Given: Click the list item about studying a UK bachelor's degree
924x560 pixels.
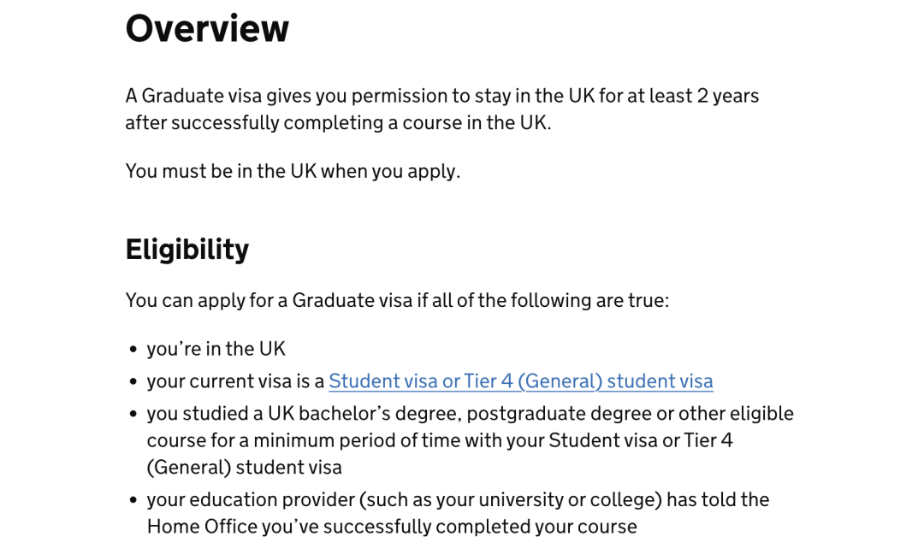Looking at the screenshot, I should coord(471,440).
